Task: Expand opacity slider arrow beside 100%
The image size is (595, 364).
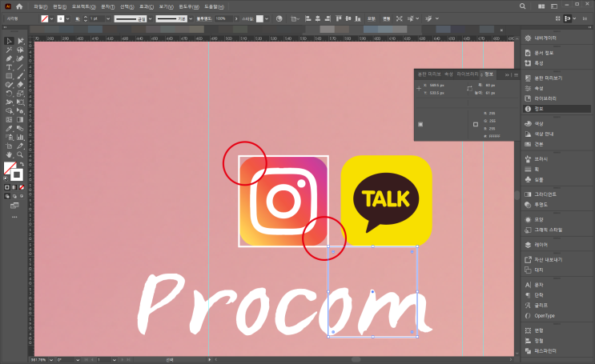Action: coord(236,18)
